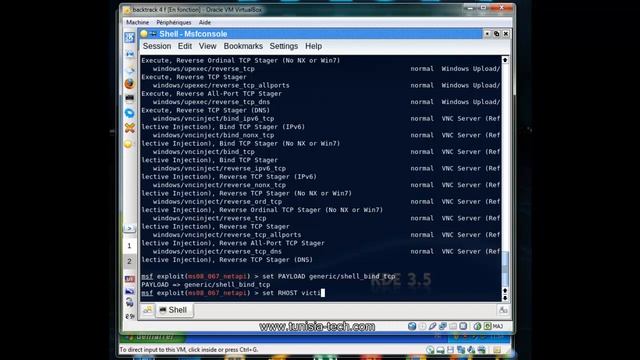Open the Help menu in Konsole
Image resolution: width=640 pixels, height=360 pixels.
coord(313,46)
